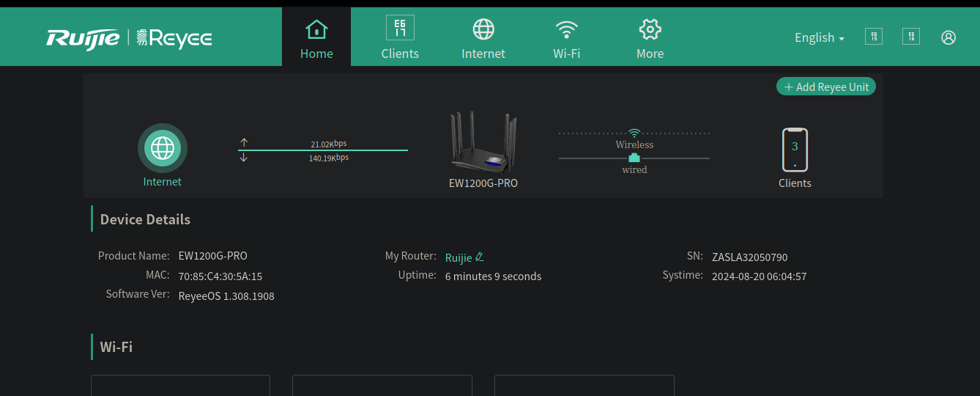
Task: Click Systime value 2024-08-20 06:04:57
Action: pos(760,276)
